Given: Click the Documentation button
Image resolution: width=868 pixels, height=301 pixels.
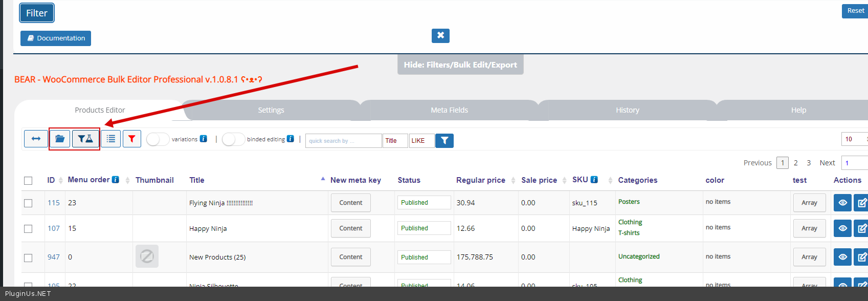Looking at the screenshot, I should pyautogui.click(x=56, y=38).
